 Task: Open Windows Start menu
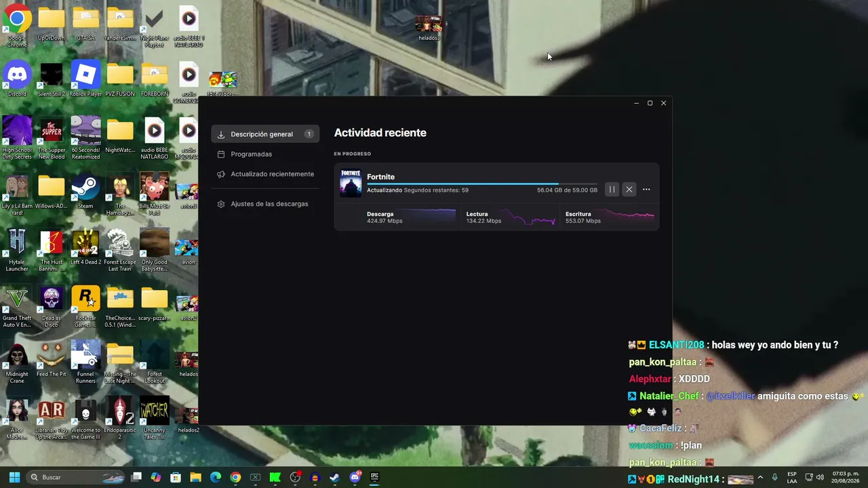pyautogui.click(x=14, y=477)
